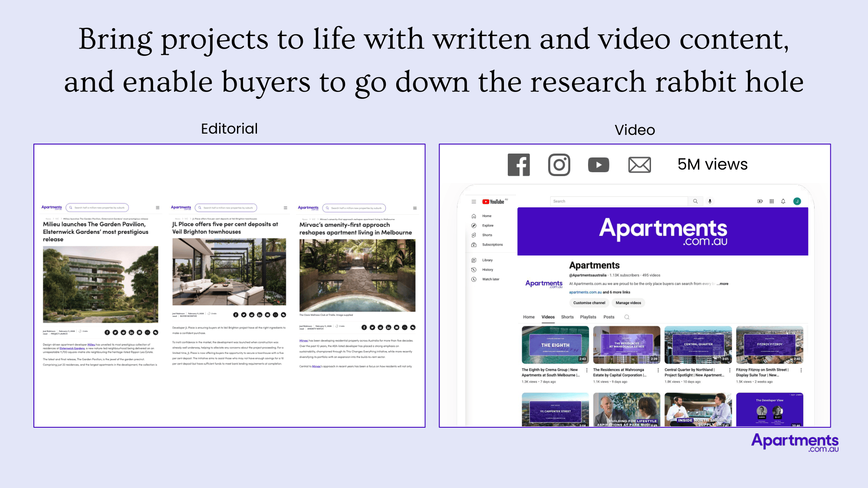This screenshot has height=488, width=868.
Task: Open the Explore section in sidebar
Action: [x=487, y=226]
